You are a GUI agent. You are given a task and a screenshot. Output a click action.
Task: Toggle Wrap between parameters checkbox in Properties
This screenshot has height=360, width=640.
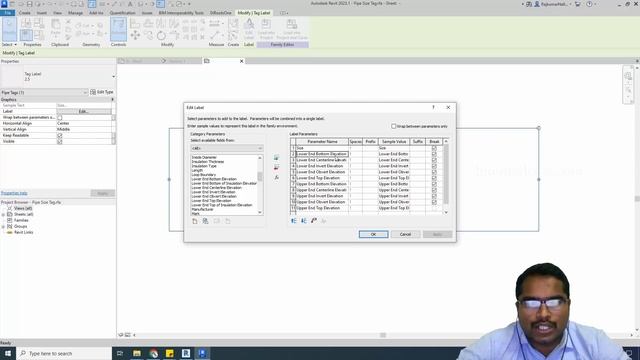[60, 118]
